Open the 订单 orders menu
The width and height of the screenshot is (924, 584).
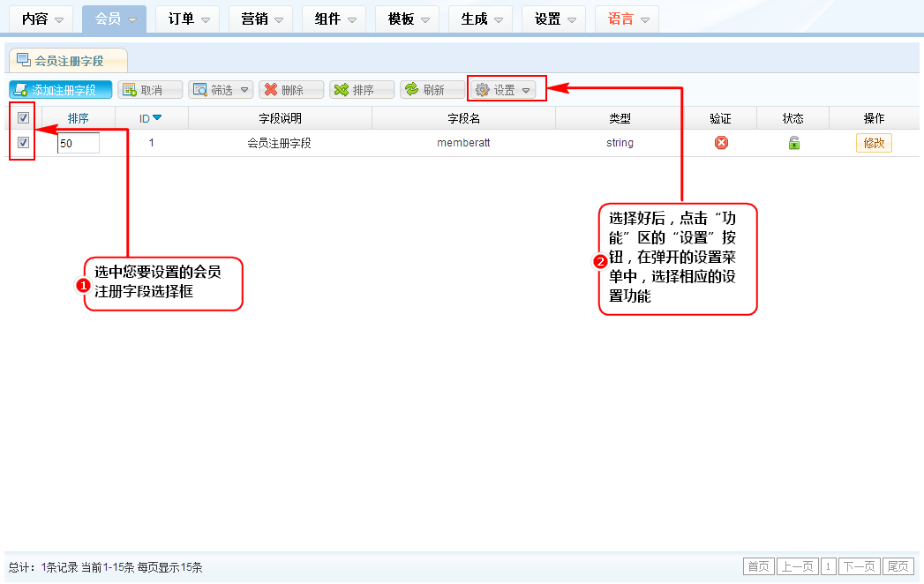tap(187, 19)
